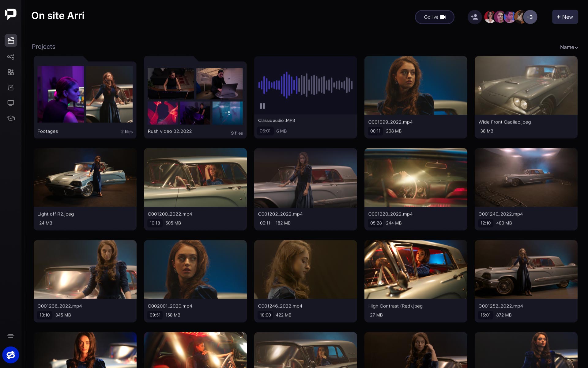Screen dimensions: 588x368
Task: Open C001099_2022.mp4 thumbnail
Action: (x=416, y=86)
